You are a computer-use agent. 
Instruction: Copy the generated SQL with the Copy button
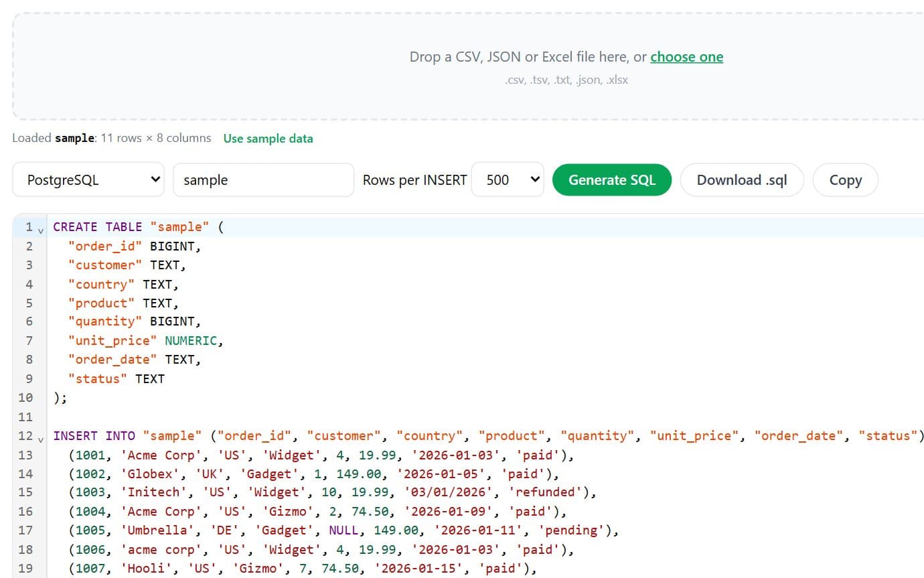pyautogui.click(x=845, y=179)
